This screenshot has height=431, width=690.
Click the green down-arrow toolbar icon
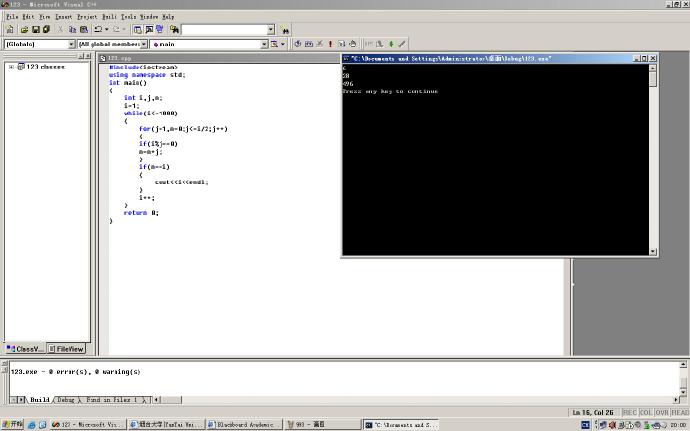pyautogui.click(x=391, y=44)
